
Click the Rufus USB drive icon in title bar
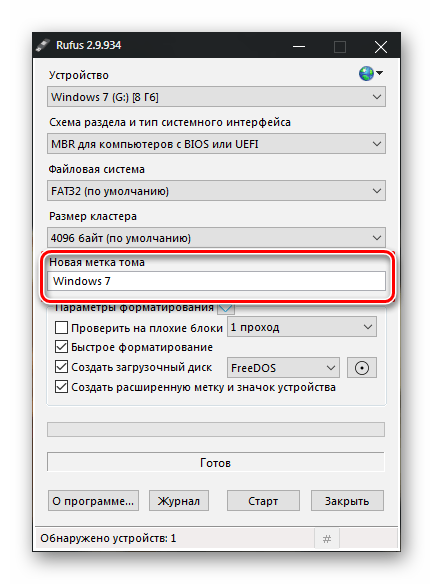pyautogui.click(x=42, y=45)
